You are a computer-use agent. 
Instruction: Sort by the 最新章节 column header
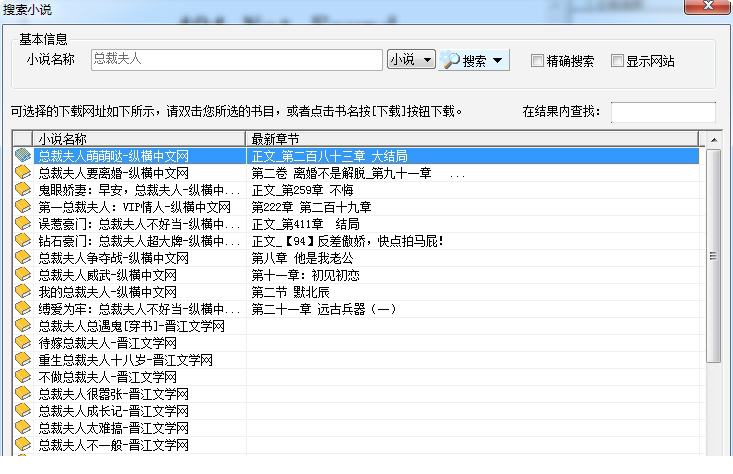pos(472,139)
